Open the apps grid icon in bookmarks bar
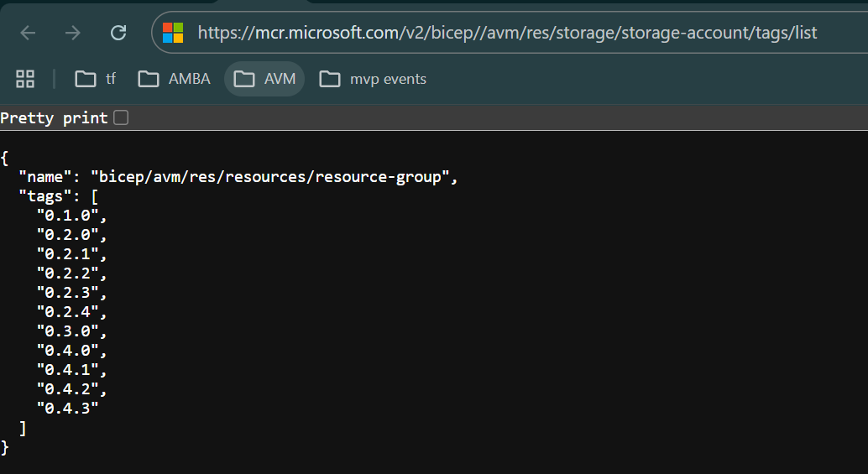868x474 pixels. coord(25,79)
